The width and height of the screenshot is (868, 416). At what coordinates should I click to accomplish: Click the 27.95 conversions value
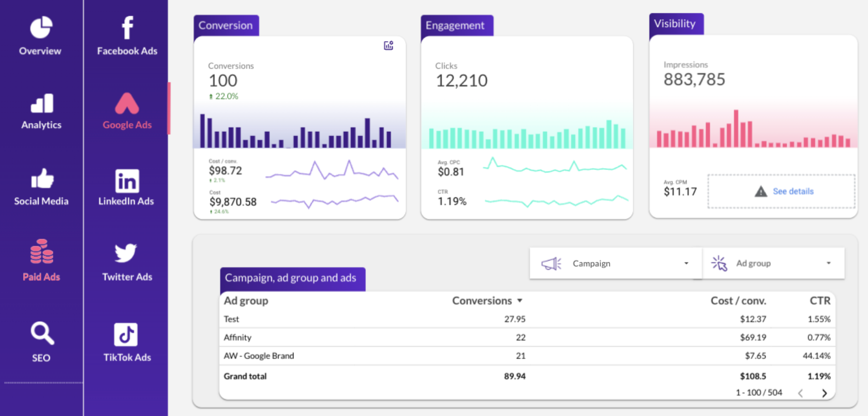[x=514, y=319]
